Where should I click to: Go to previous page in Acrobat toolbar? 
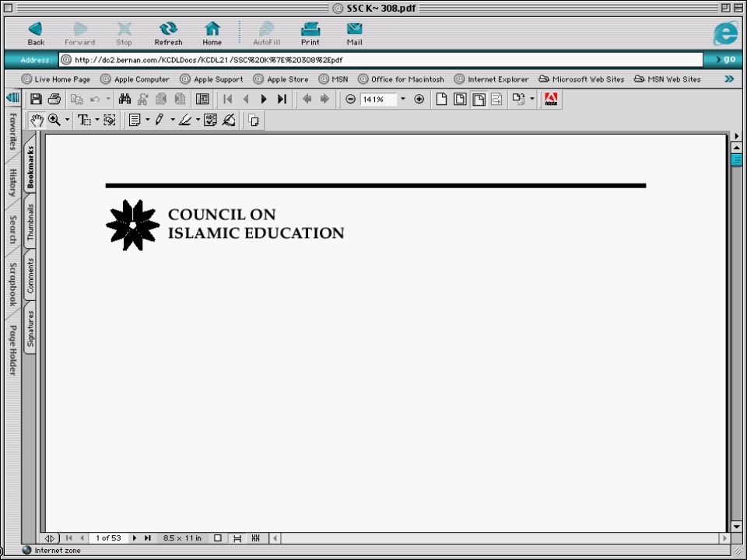[x=246, y=99]
